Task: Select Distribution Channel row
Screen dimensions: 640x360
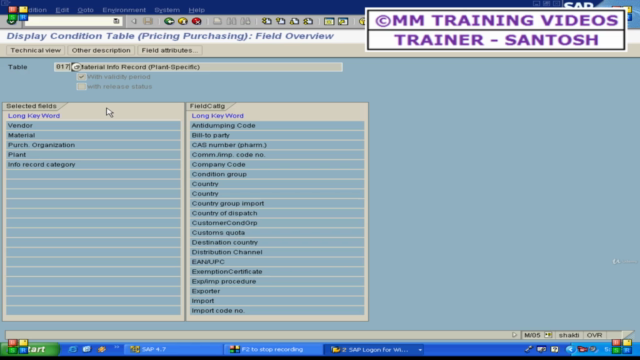Action: pyautogui.click(x=277, y=252)
